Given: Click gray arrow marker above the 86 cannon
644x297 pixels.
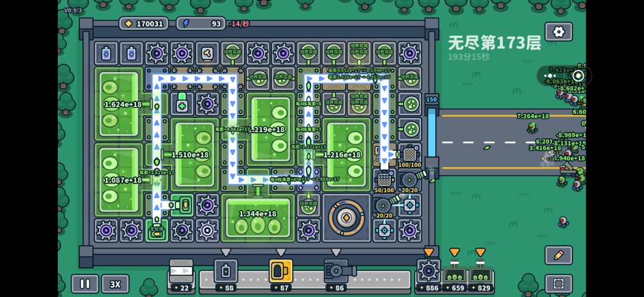Looking at the screenshot, I should tap(336, 252).
